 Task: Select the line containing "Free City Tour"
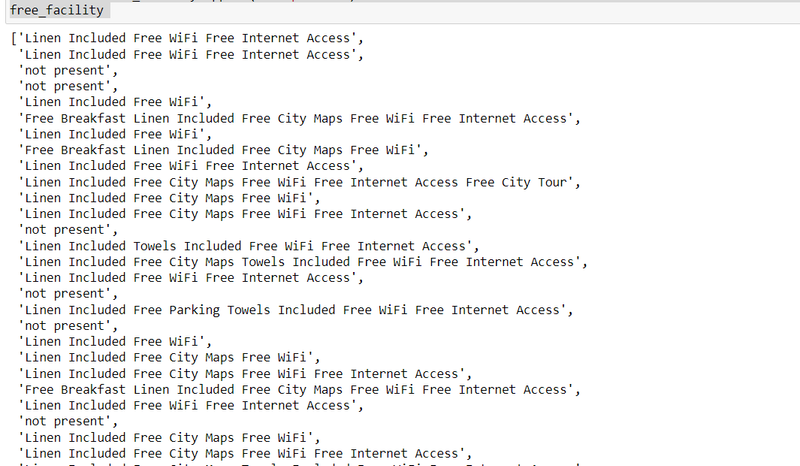300,182
